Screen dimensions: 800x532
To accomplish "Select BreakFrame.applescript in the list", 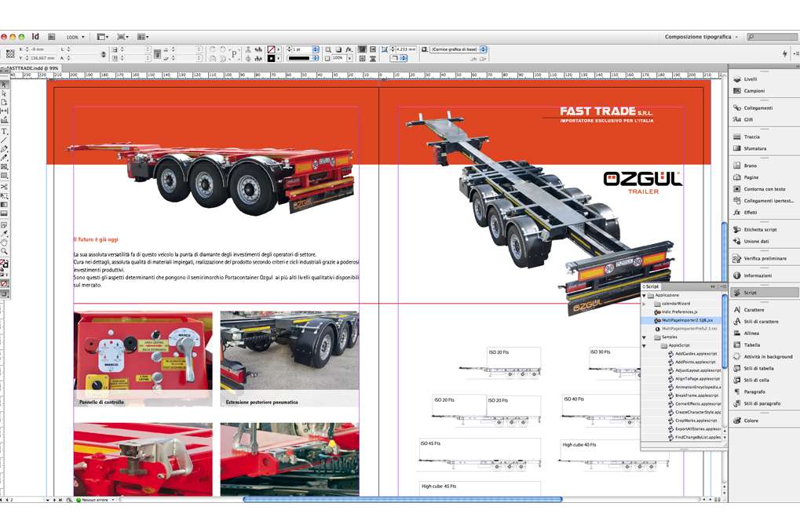I will coord(696,395).
